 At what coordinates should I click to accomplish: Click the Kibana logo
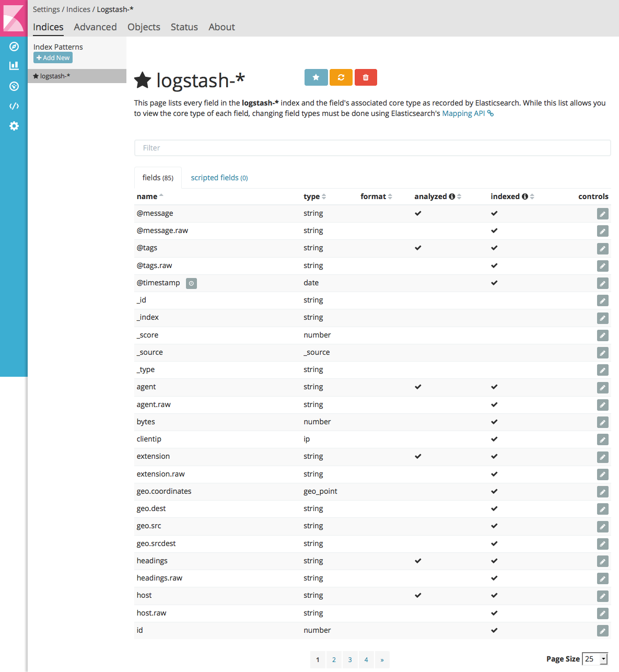[x=14, y=18]
